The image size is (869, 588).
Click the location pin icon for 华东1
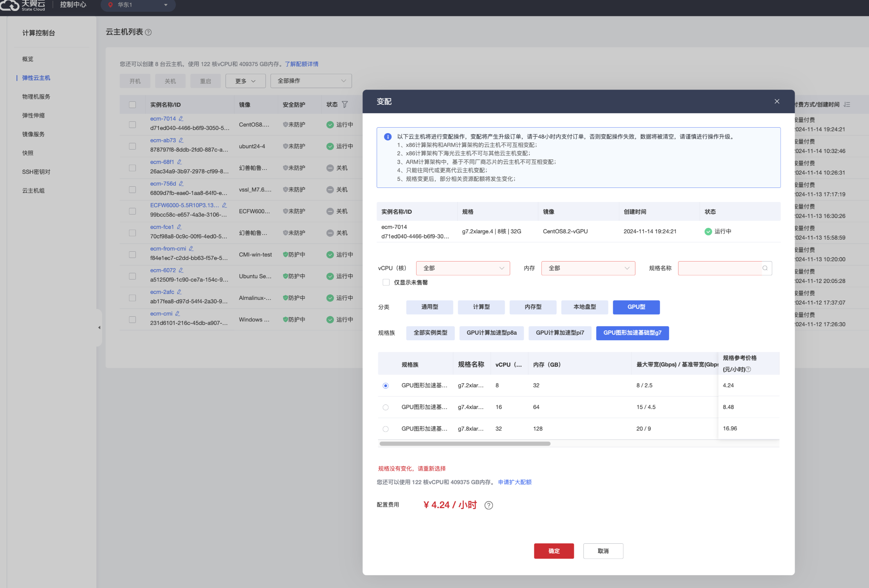[110, 5]
